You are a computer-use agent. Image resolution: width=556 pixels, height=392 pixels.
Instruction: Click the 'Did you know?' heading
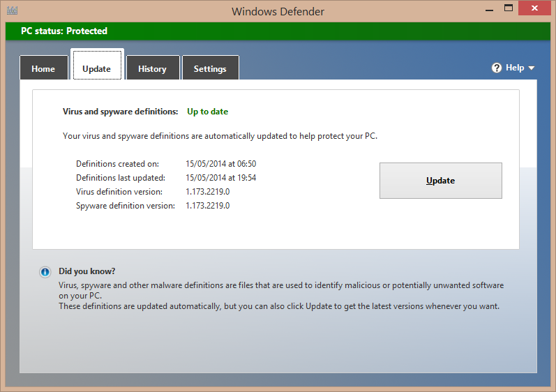pos(87,271)
